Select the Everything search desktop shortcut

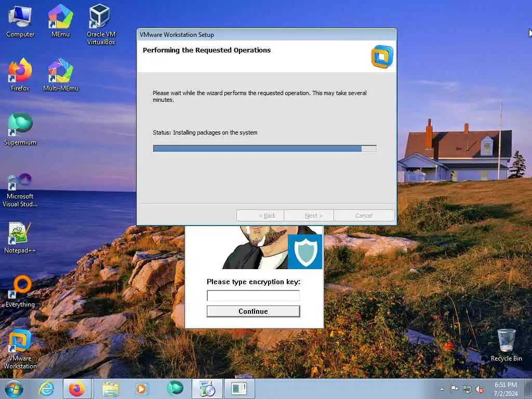point(20,291)
